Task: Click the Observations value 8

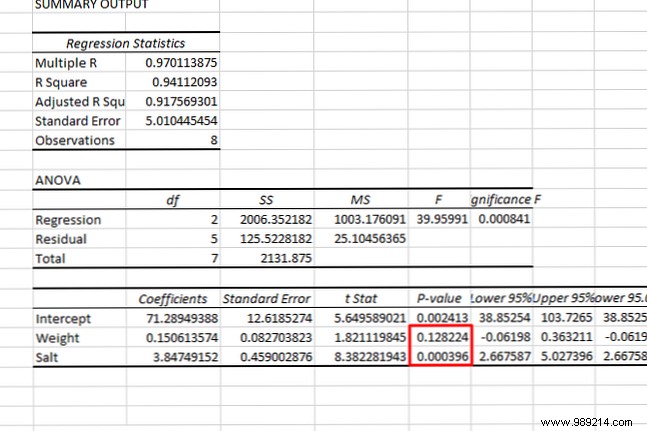Action: (214, 140)
